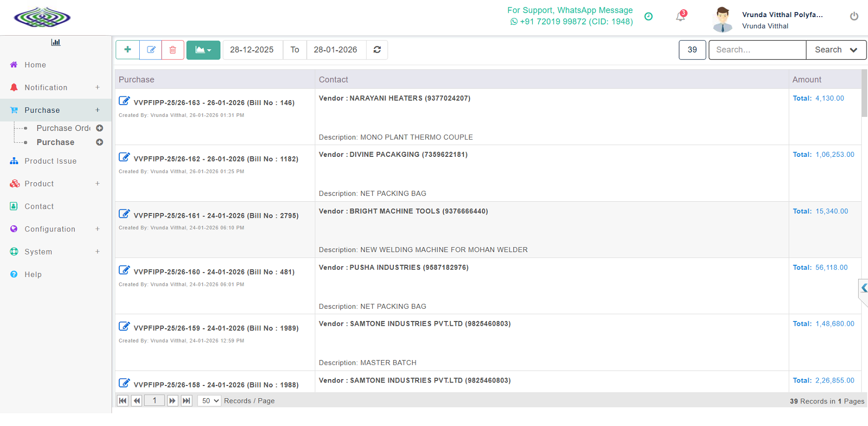Click the refresh date range icon
This screenshot has width=868, height=426.
click(x=377, y=50)
